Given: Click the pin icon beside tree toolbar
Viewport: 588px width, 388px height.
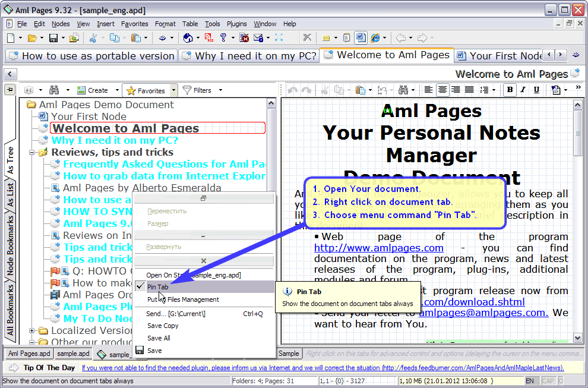Looking at the screenshot, I should tap(10, 90).
